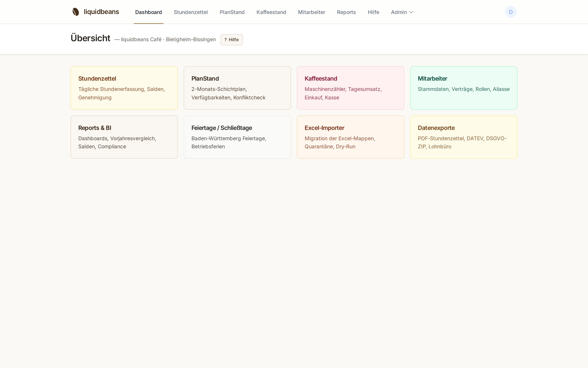Switch to the Dashboard tab
The height and width of the screenshot is (368, 588).
148,12
